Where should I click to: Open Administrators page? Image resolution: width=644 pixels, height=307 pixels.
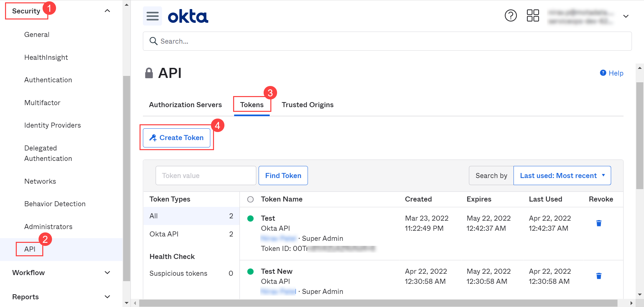tap(48, 227)
